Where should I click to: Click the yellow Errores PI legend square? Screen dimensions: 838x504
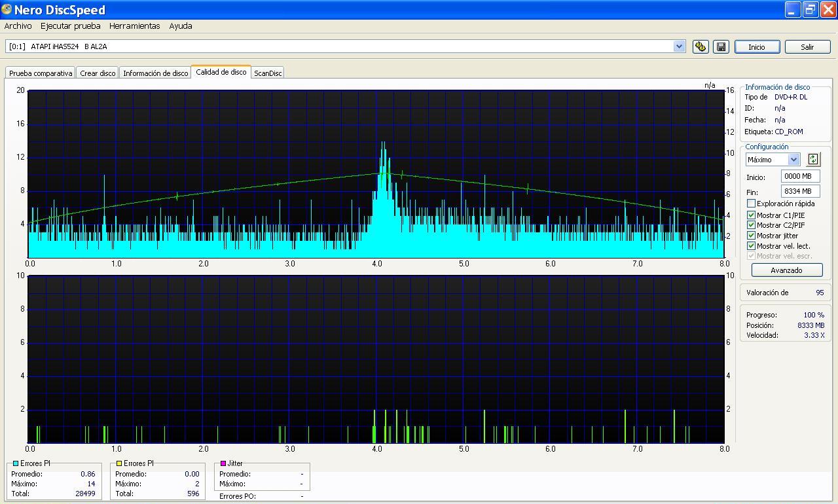tap(119, 463)
